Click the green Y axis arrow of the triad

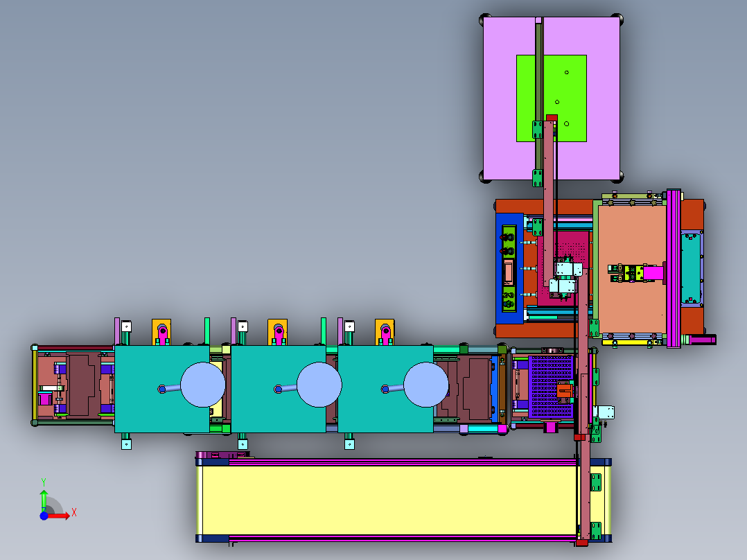point(44,500)
